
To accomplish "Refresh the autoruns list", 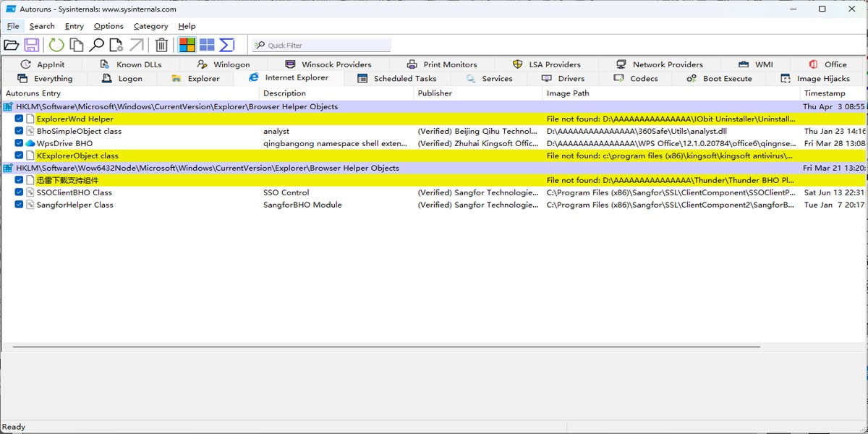I will 56,45.
